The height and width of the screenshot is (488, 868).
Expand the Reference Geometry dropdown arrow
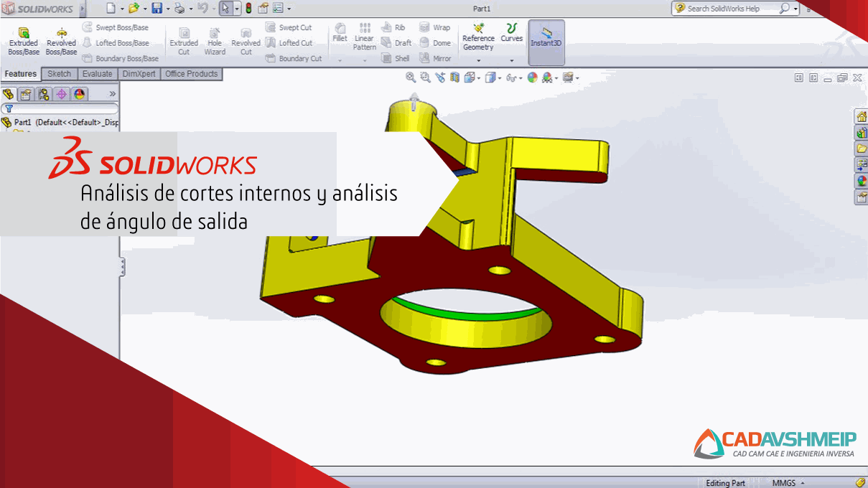point(478,61)
